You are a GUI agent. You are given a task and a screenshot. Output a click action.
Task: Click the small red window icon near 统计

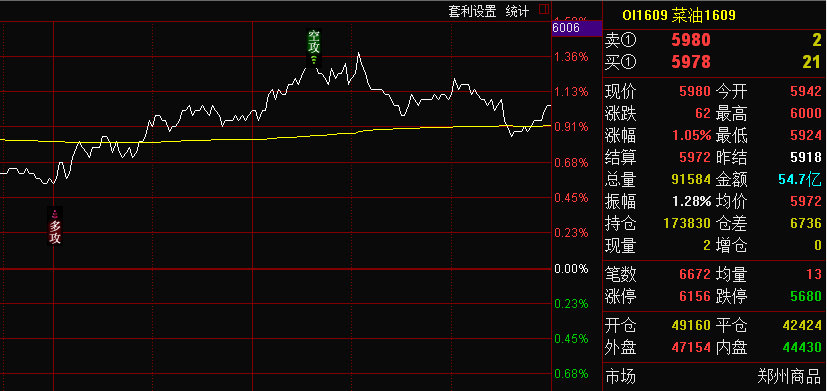544,9
